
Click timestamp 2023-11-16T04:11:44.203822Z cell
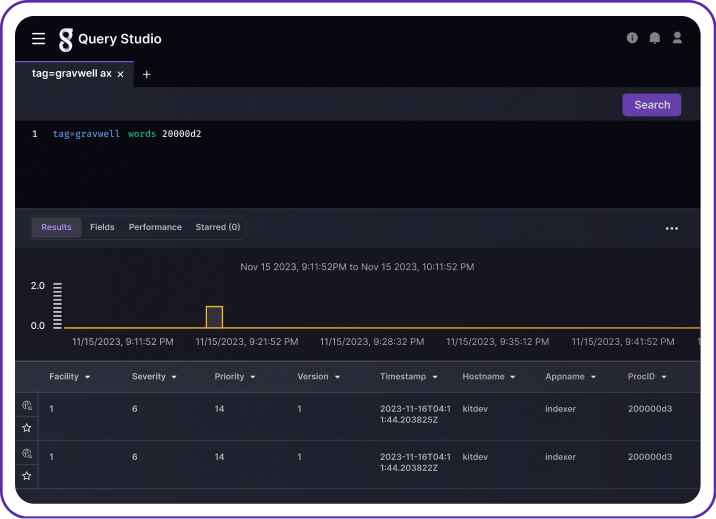point(415,462)
